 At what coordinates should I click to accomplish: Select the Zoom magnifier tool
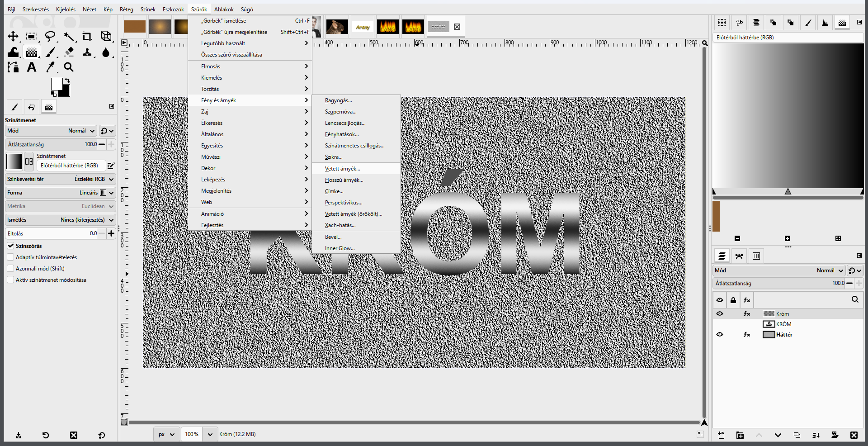pyautogui.click(x=69, y=67)
